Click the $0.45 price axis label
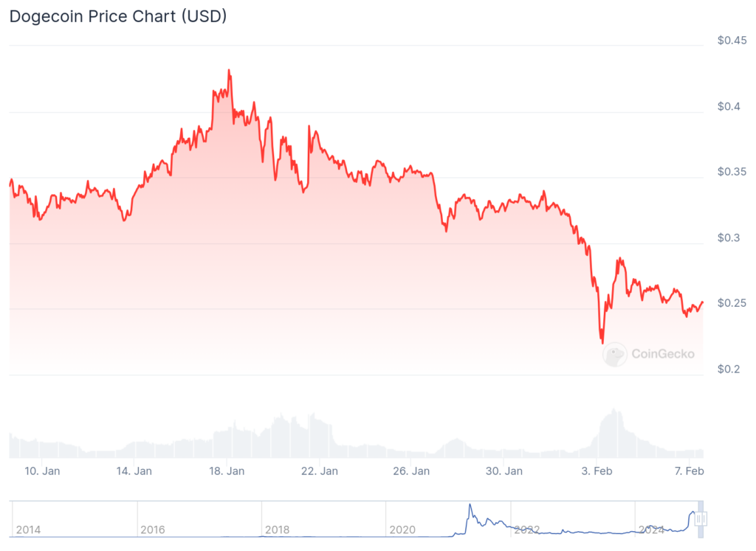756x551 pixels. click(x=732, y=41)
